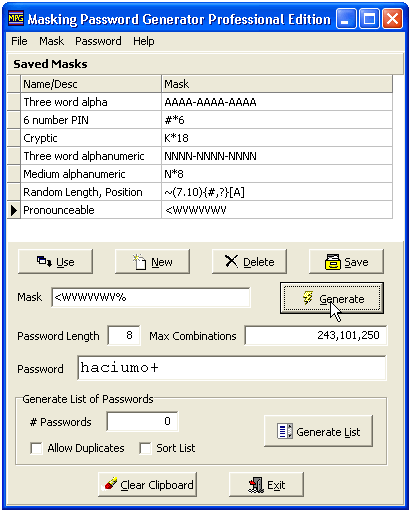Click into the Mask input field
The width and height of the screenshot is (411, 512).
tap(151, 297)
